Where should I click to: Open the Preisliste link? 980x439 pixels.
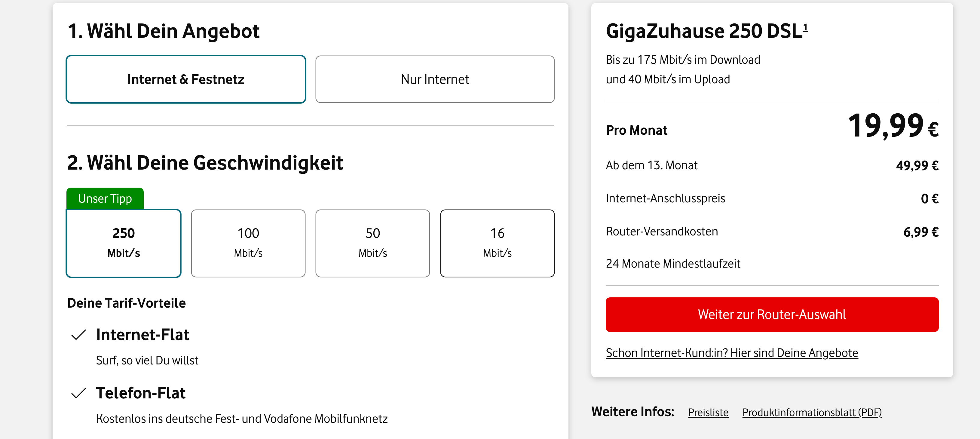(x=708, y=412)
